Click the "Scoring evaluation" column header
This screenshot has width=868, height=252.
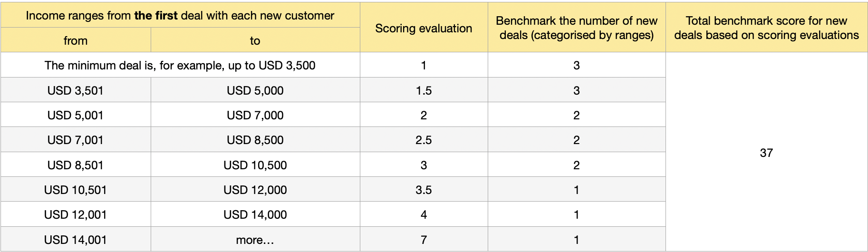click(424, 29)
